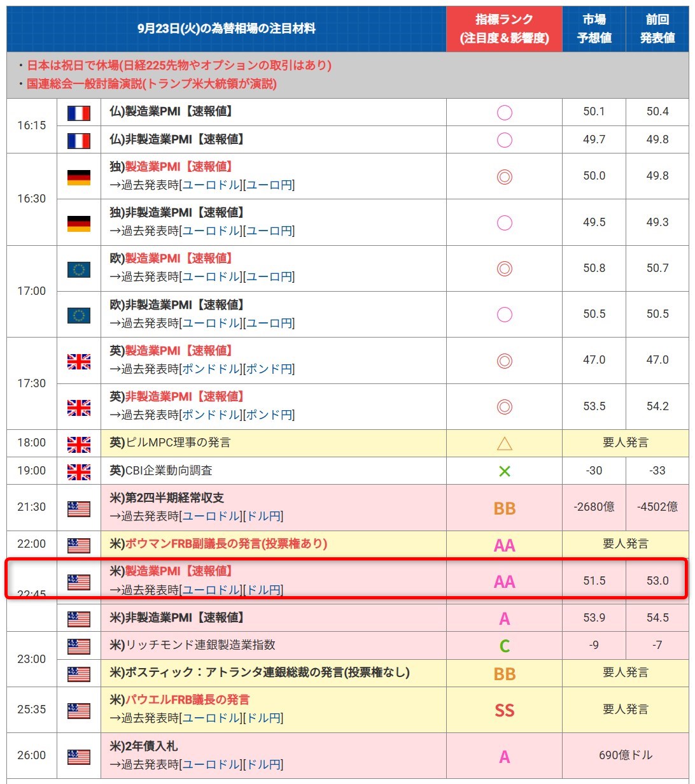This screenshot has height=784, width=695.
Task: Click the US flag beside 米)非製造業PMI
Action: click(x=79, y=619)
